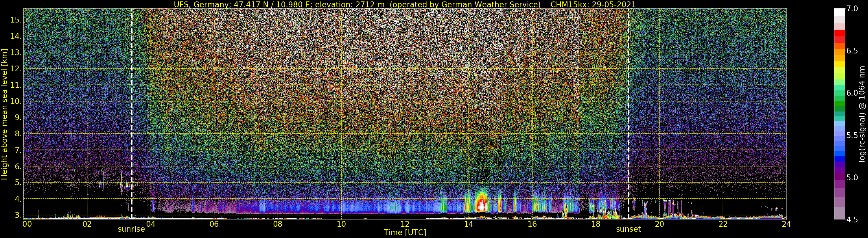The width and height of the screenshot is (868, 238).
Task: Select the "(operated by German Weather Service)" text
Action: pos(465,4)
